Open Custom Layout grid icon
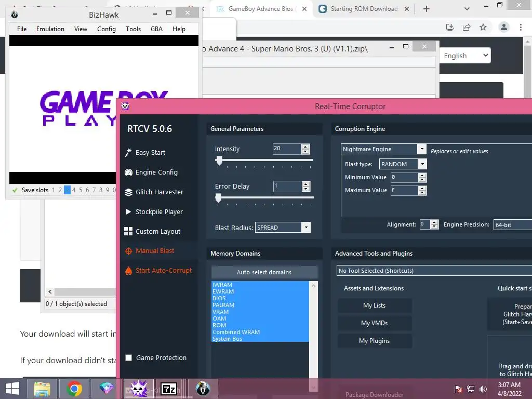Image resolution: width=532 pixels, height=399 pixels. (x=128, y=231)
